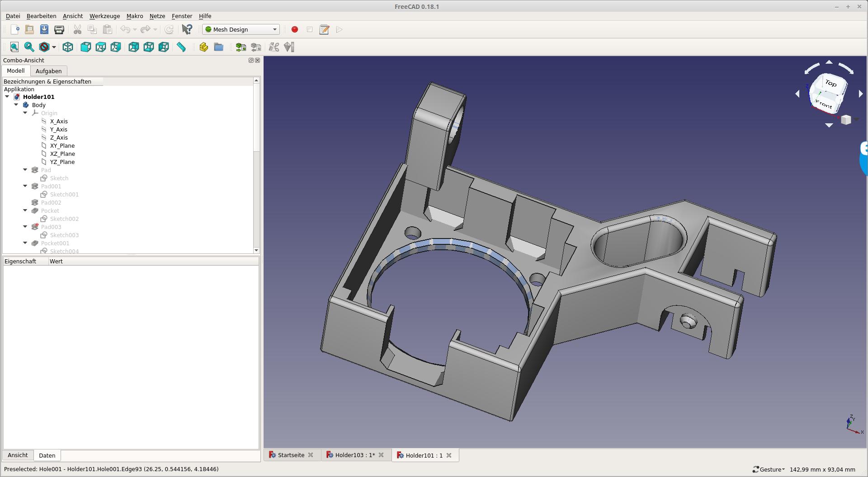Rotate view right with navigation cube arrow

pyautogui.click(x=860, y=94)
